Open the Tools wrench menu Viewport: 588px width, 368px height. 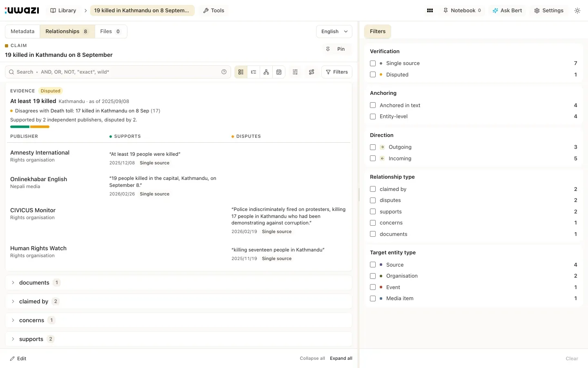(214, 11)
